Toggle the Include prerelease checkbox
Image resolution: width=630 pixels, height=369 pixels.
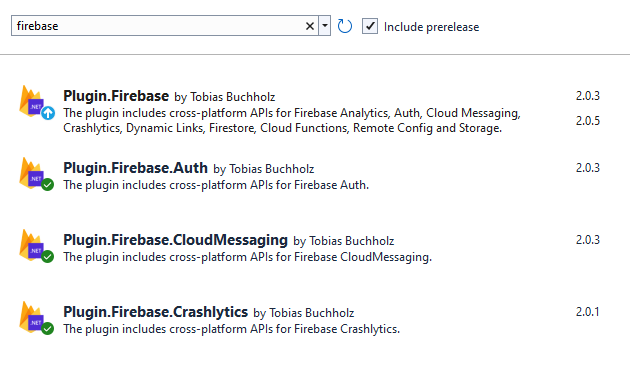click(x=370, y=26)
